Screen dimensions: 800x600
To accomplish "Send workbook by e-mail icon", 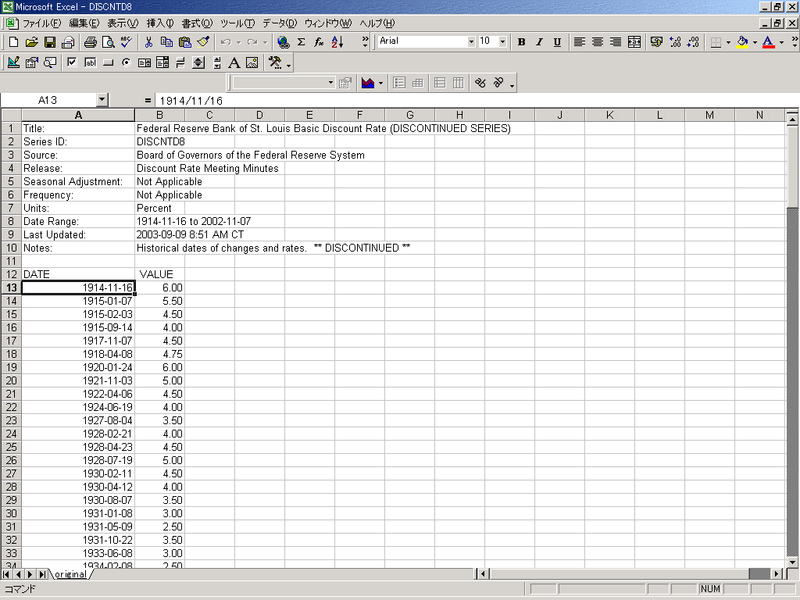I will [x=68, y=42].
